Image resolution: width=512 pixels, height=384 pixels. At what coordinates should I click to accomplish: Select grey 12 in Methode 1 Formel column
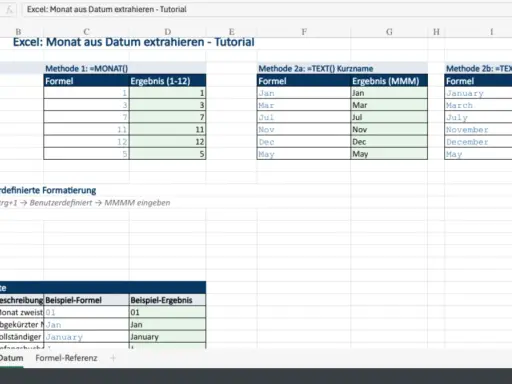(x=87, y=142)
